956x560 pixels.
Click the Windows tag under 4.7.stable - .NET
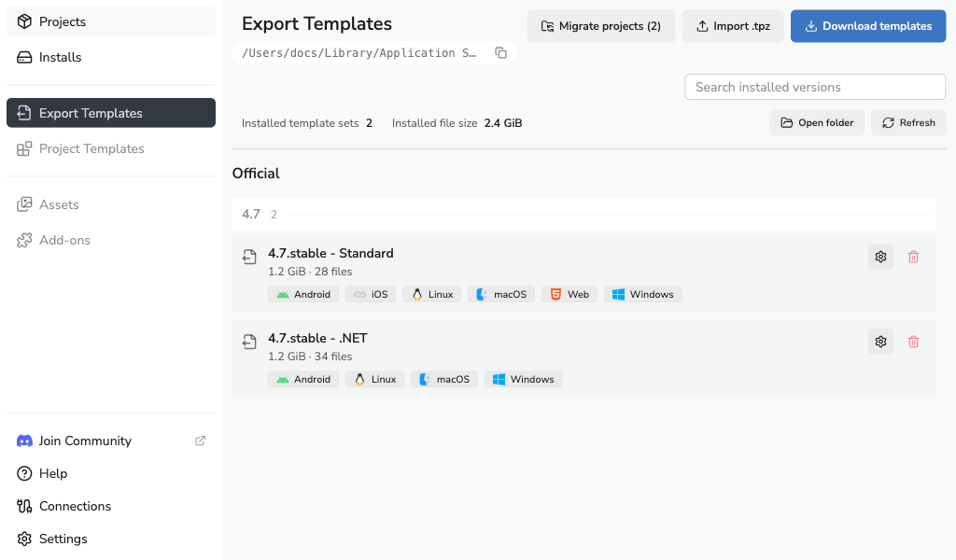(x=523, y=379)
